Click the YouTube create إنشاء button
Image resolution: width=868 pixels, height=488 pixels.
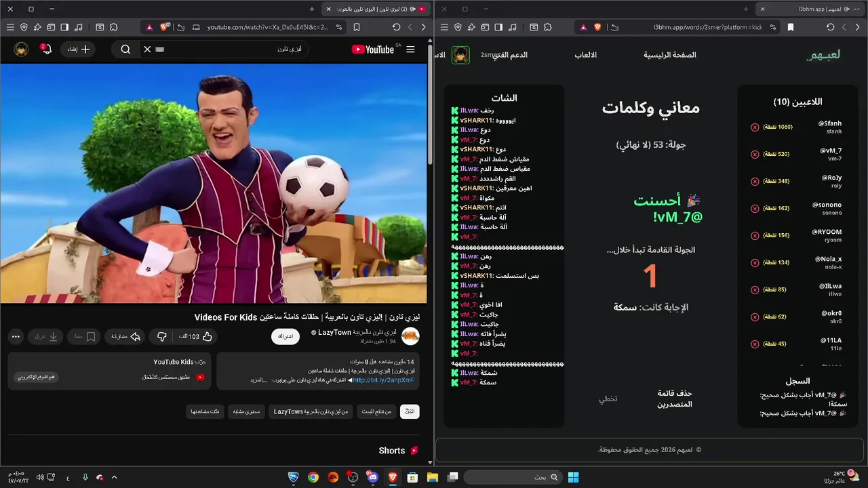coord(79,49)
